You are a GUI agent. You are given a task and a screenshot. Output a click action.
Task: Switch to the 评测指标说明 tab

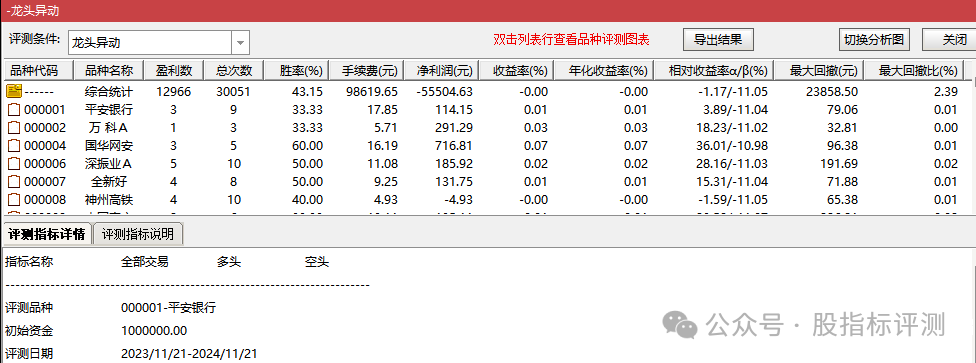(x=138, y=234)
